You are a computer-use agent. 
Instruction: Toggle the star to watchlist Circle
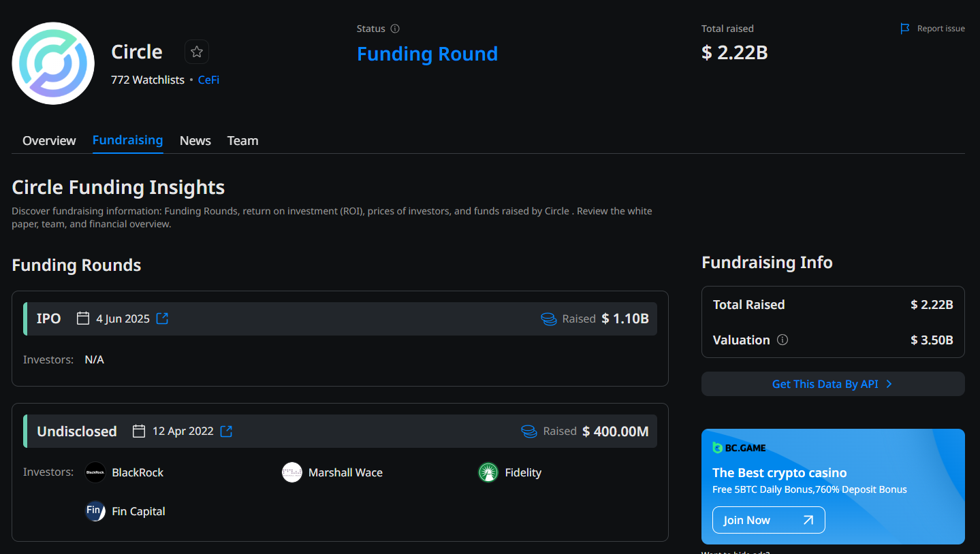(x=196, y=51)
